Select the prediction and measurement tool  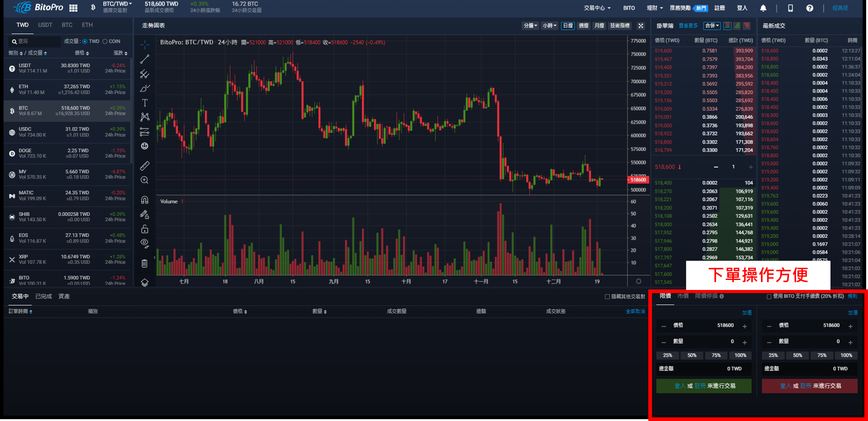point(145,132)
